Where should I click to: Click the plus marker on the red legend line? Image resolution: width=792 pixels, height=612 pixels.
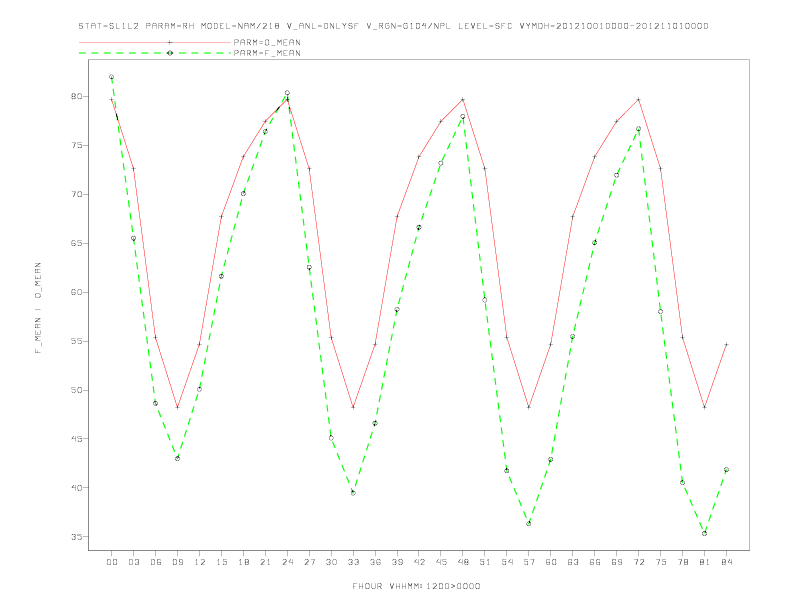tap(170, 42)
